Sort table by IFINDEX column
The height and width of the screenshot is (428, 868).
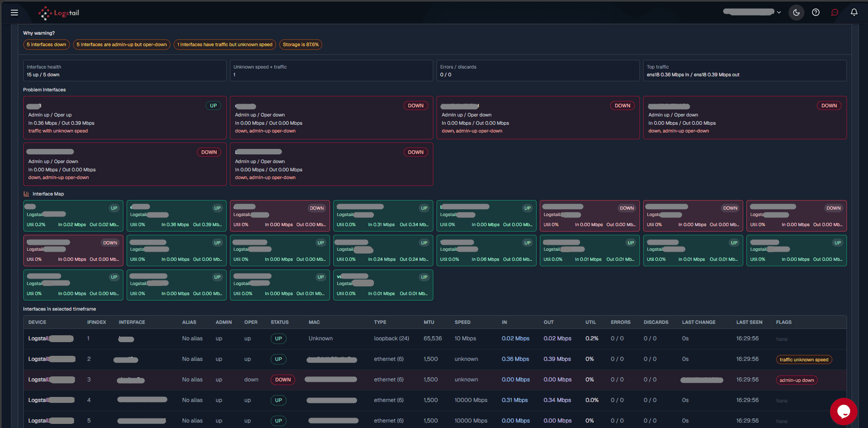[96, 322]
